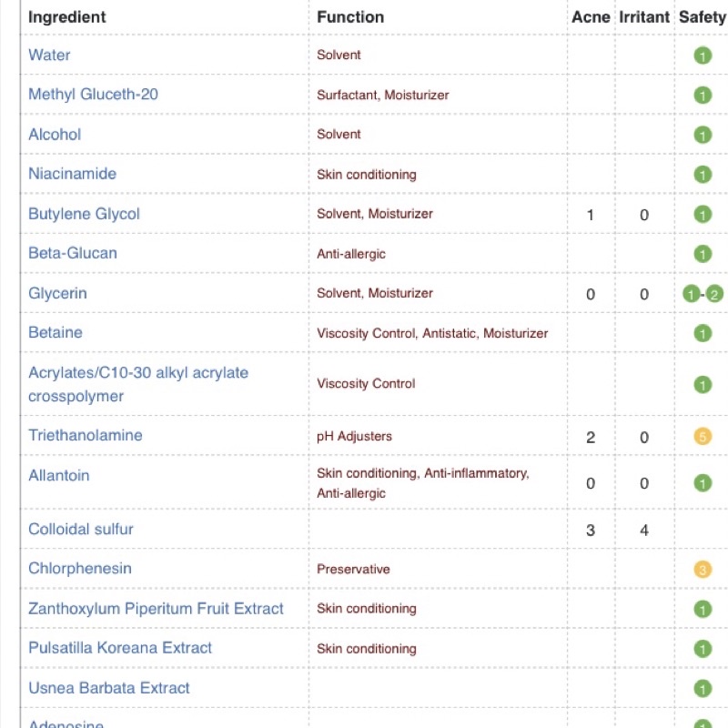This screenshot has height=728, width=728.
Task: Open the Niacinamide ingredient link
Action: pos(72,174)
